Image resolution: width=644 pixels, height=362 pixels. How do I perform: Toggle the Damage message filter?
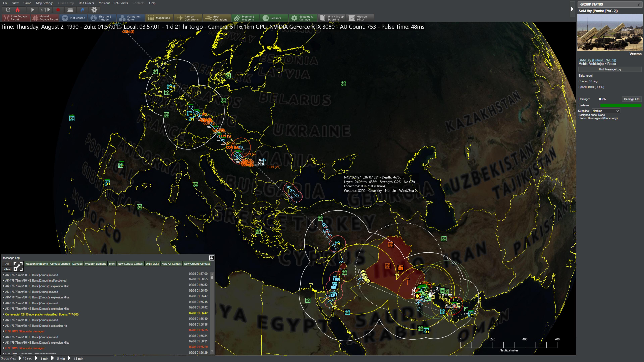point(77,264)
